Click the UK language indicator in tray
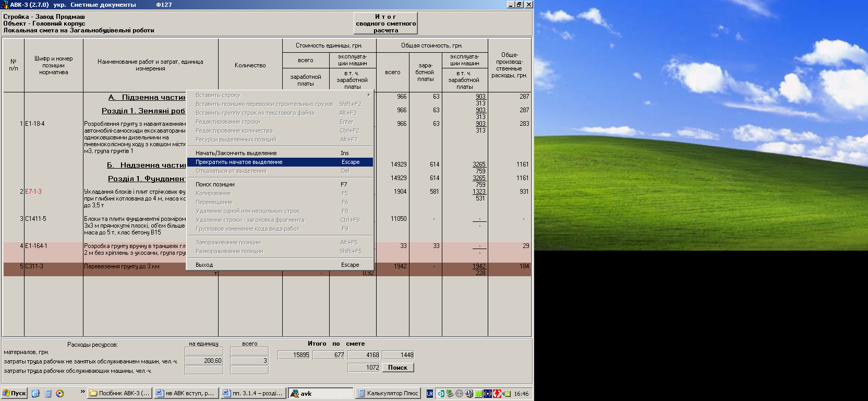Viewport: 868px width, 401px height. (430, 394)
